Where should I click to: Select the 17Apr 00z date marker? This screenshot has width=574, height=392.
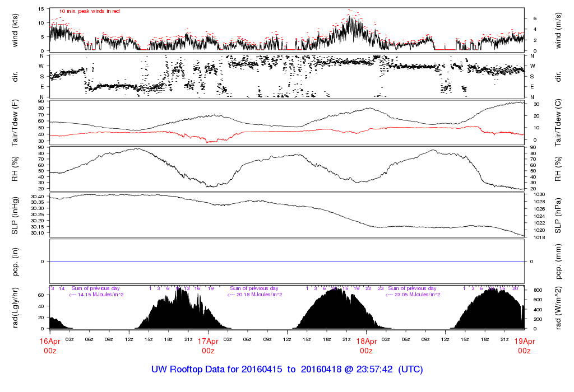click(x=208, y=346)
